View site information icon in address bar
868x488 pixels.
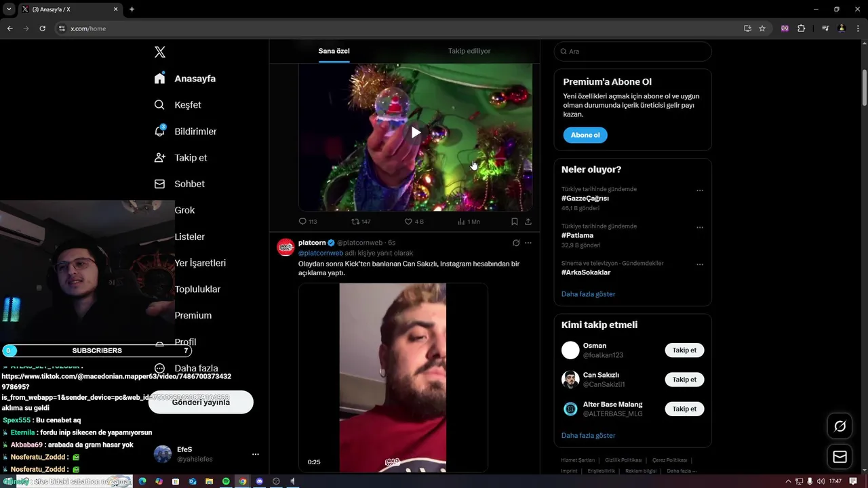click(62, 28)
